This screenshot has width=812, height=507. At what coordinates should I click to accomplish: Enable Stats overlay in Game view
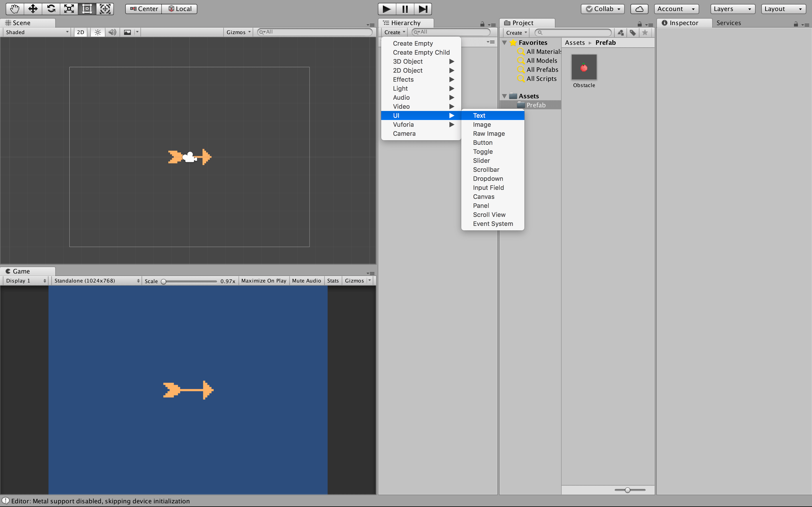point(333,280)
